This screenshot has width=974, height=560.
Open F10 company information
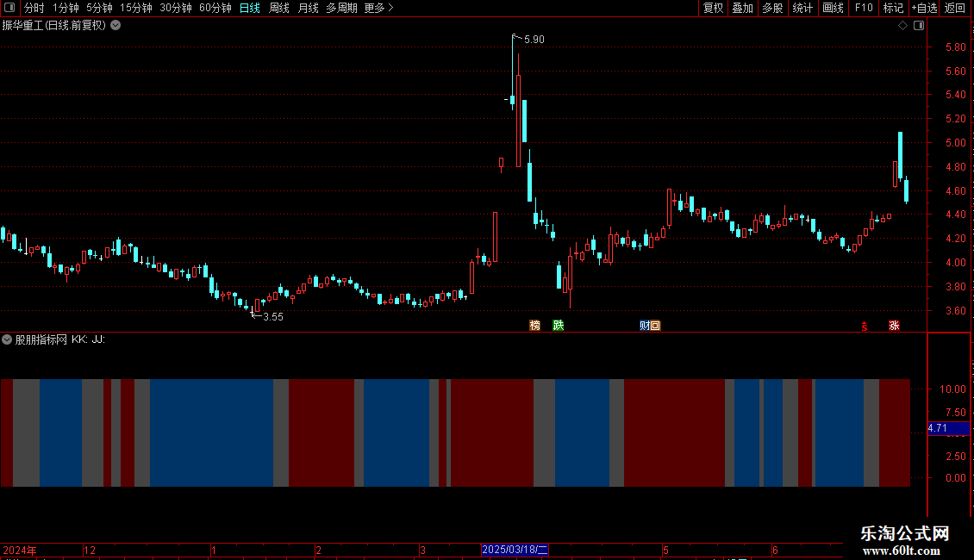click(864, 8)
